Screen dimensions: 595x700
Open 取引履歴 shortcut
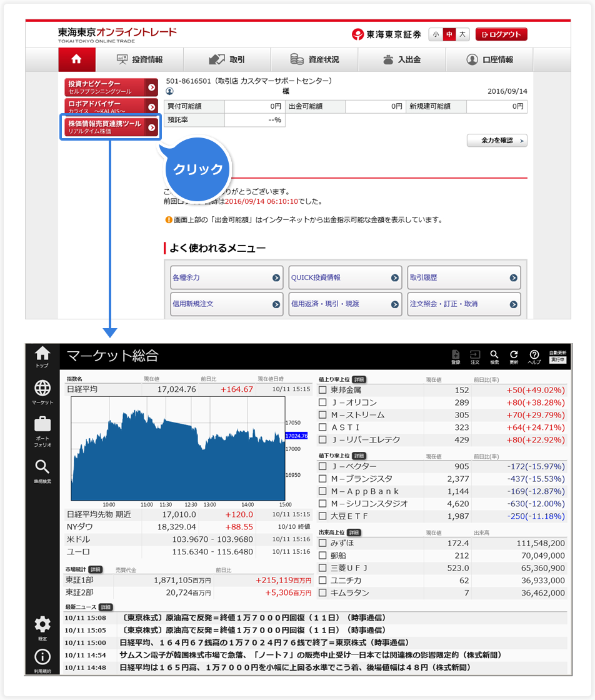pyautogui.click(x=464, y=277)
